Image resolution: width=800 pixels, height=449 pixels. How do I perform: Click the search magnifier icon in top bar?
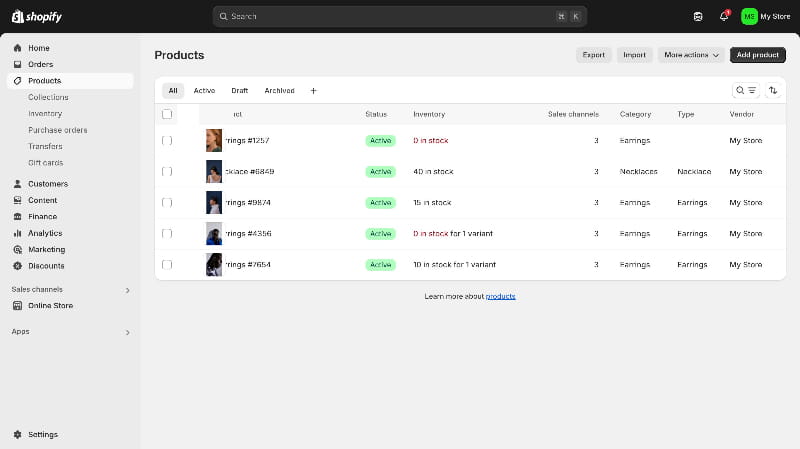click(223, 16)
